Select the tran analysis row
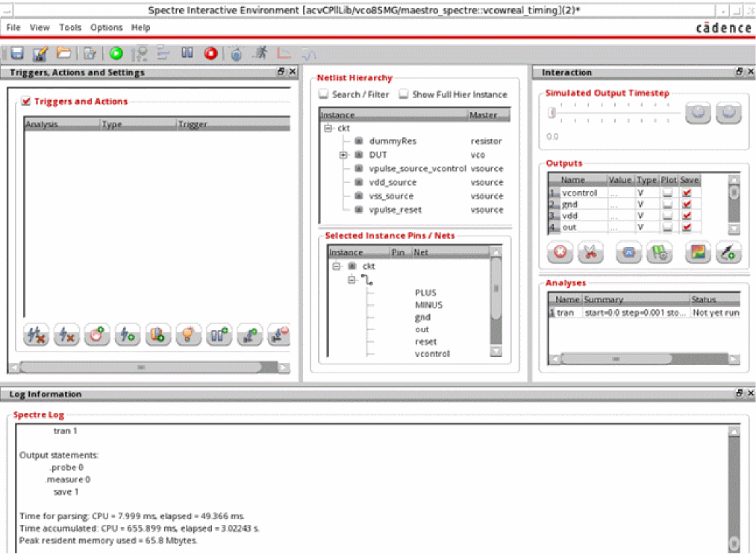 (644, 313)
